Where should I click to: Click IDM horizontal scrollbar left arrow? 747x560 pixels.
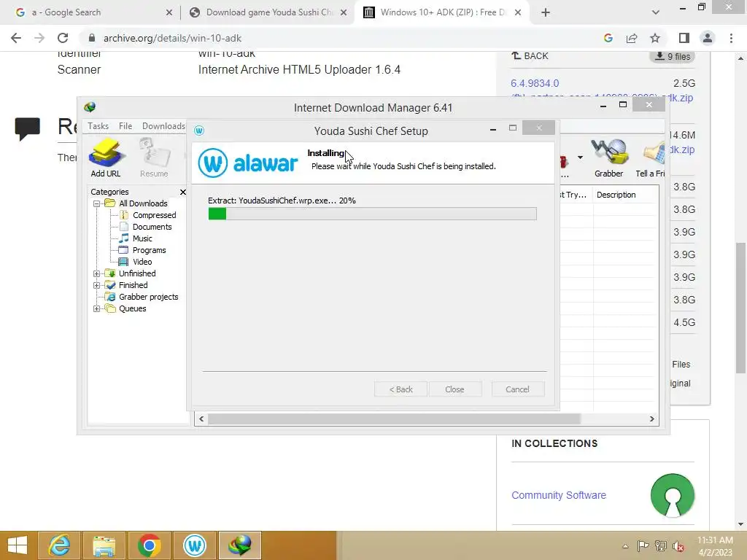(201, 419)
